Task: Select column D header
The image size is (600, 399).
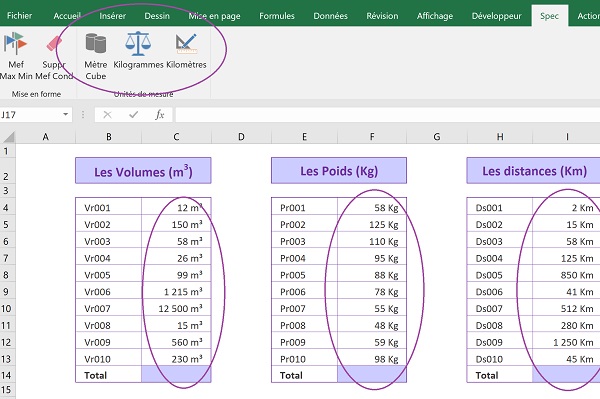Action: (241, 137)
